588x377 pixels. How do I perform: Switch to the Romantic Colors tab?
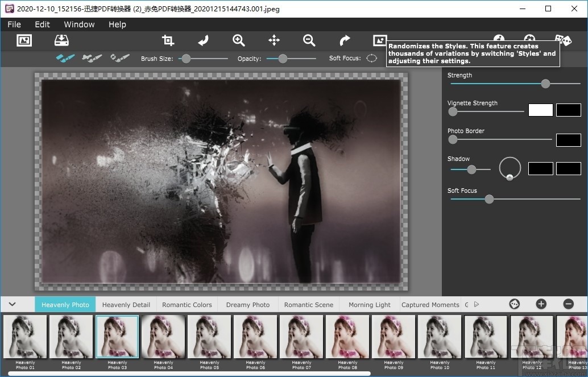click(x=187, y=305)
